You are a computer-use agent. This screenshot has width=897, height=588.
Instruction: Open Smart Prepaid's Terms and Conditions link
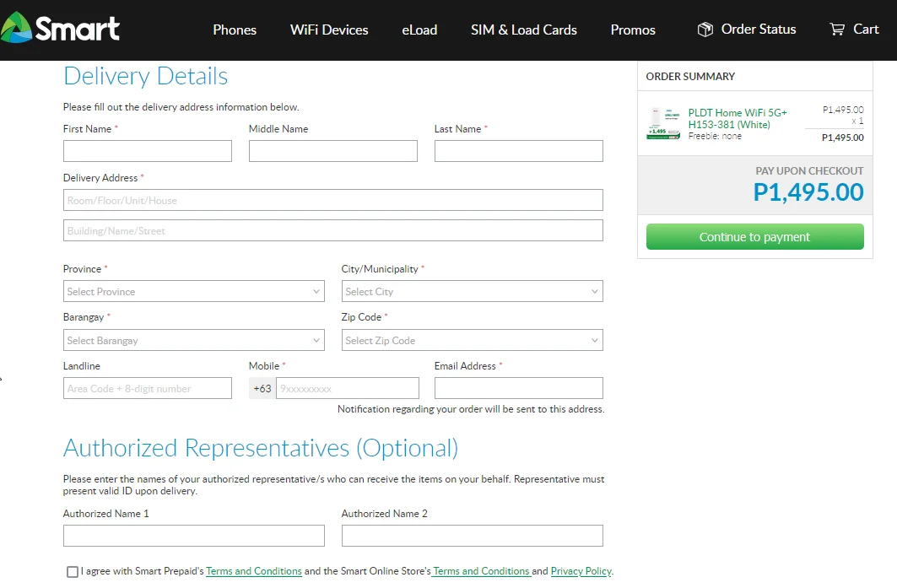pyautogui.click(x=253, y=571)
